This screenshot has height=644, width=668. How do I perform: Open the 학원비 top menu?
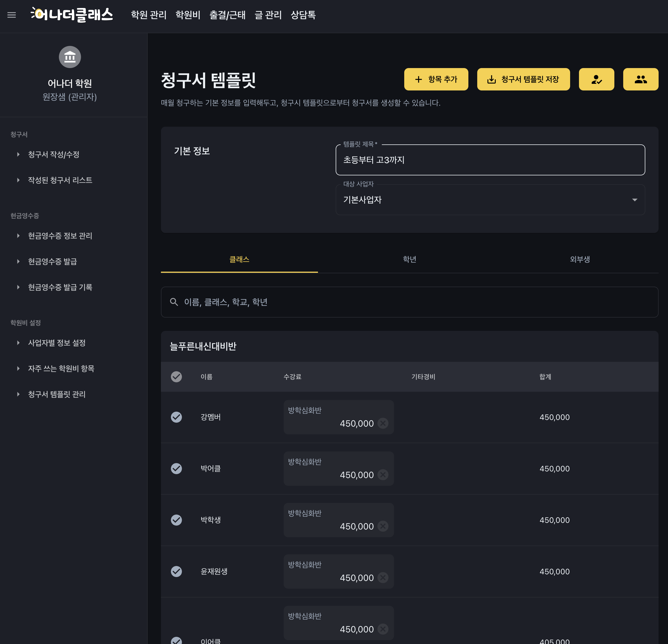pos(188,15)
